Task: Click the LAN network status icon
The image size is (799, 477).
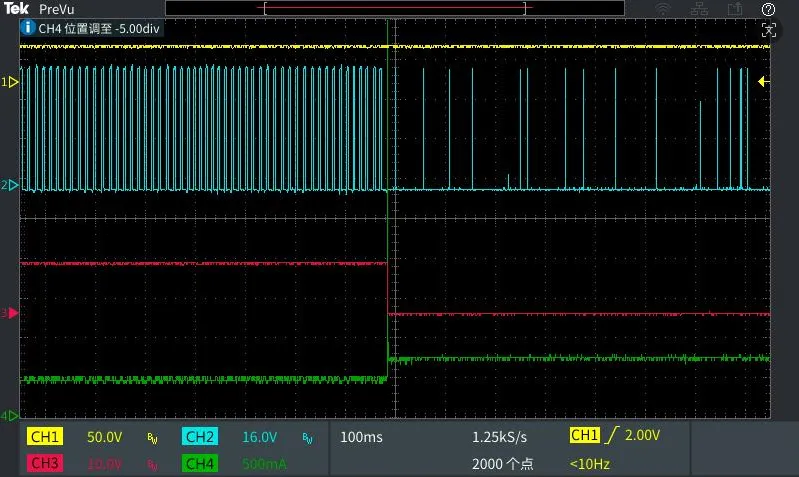Action: point(699,9)
